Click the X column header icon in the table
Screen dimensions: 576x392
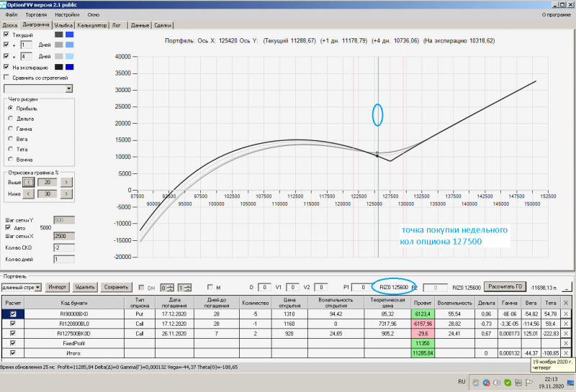pos(566,303)
